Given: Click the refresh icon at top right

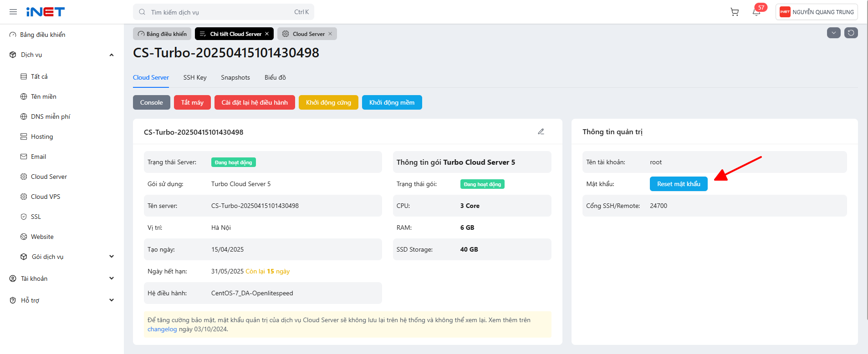Looking at the screenshot, I should coord(851,33).
